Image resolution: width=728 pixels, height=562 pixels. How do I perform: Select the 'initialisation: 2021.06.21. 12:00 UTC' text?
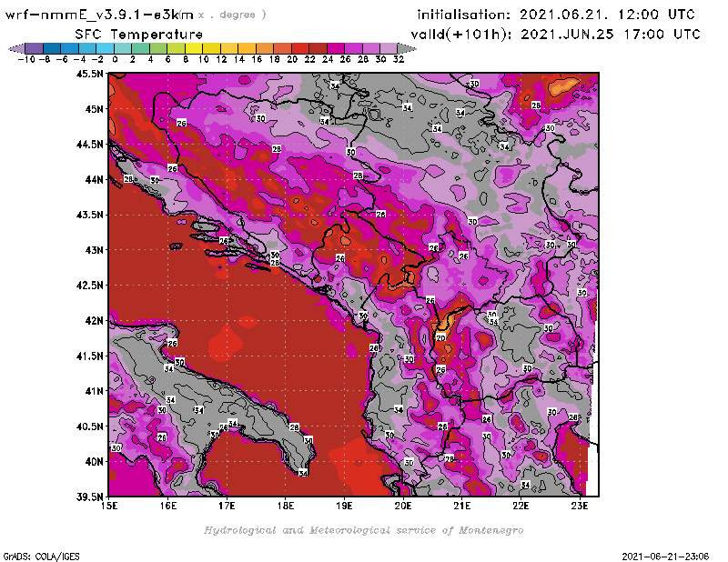(x=556, y=15)
